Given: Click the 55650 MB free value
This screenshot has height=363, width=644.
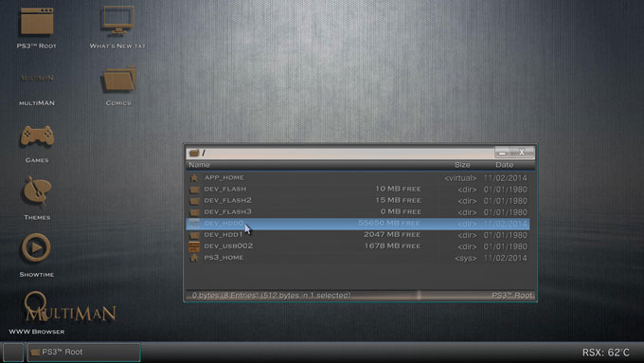Looking at the screenshot, I should [389, 224].
